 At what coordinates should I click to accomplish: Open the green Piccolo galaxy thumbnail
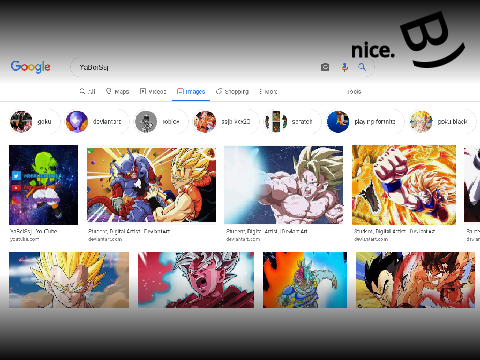pos(43,185)
